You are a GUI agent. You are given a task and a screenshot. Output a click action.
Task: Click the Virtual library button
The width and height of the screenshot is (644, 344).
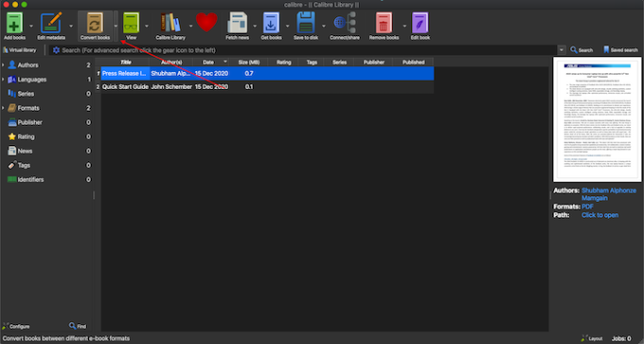tap(20, 50)
